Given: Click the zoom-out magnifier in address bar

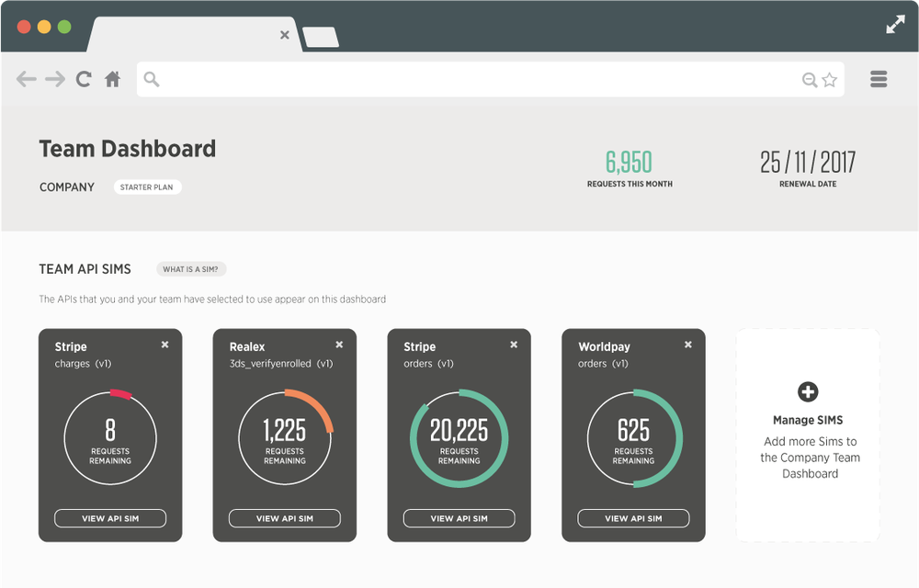Looking at the screenshot, I should pyautogui.click(x=810, y=80).
